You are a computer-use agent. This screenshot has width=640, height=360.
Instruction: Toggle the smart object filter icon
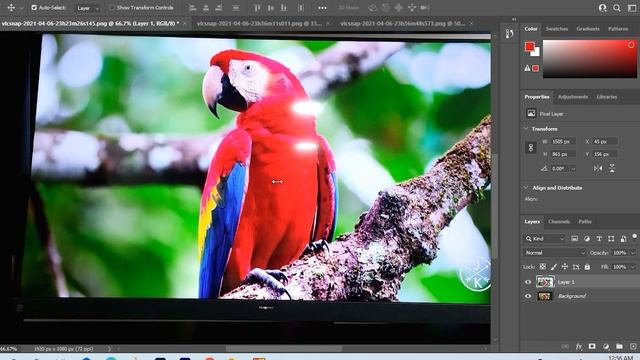pos(623,238)
